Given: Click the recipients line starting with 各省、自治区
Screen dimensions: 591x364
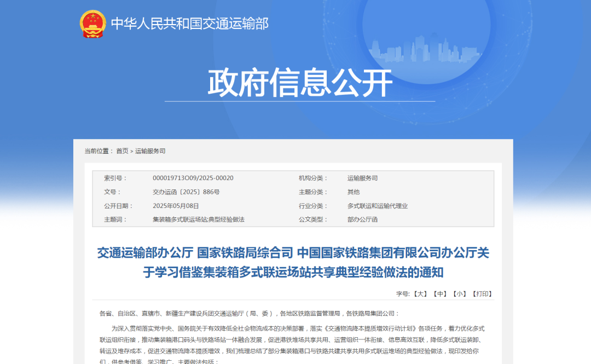Looking at the screenshot, I should pos(249,314).
